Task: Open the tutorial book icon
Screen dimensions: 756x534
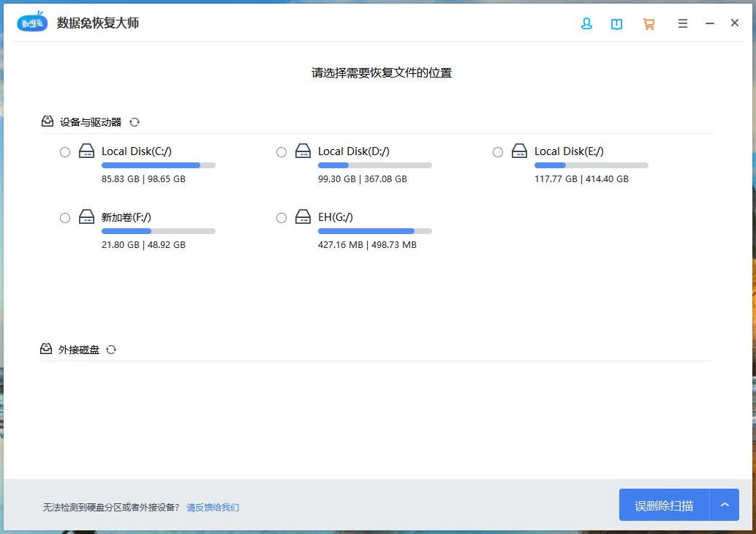Action: (x=616, y=23)
